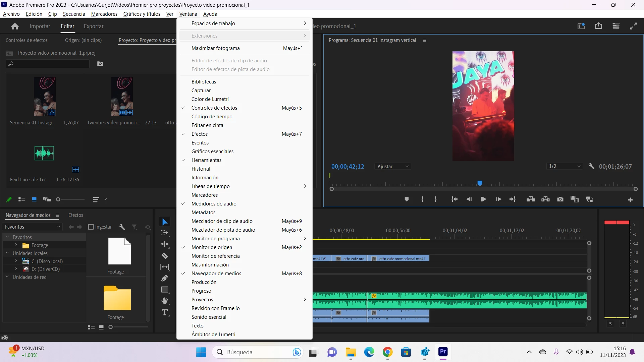Click the Program monitor playhead marker
The width and height of the screenshot is (644, 362).
coord(480,183)
